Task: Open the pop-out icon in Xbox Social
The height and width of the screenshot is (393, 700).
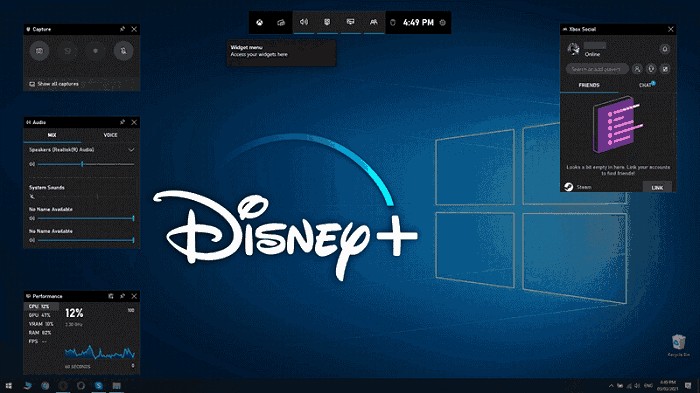Action: point(665,69)
